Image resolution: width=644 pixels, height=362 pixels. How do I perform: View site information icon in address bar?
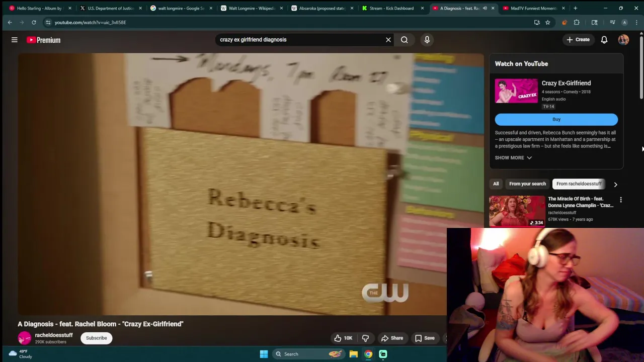pos(48,22)
